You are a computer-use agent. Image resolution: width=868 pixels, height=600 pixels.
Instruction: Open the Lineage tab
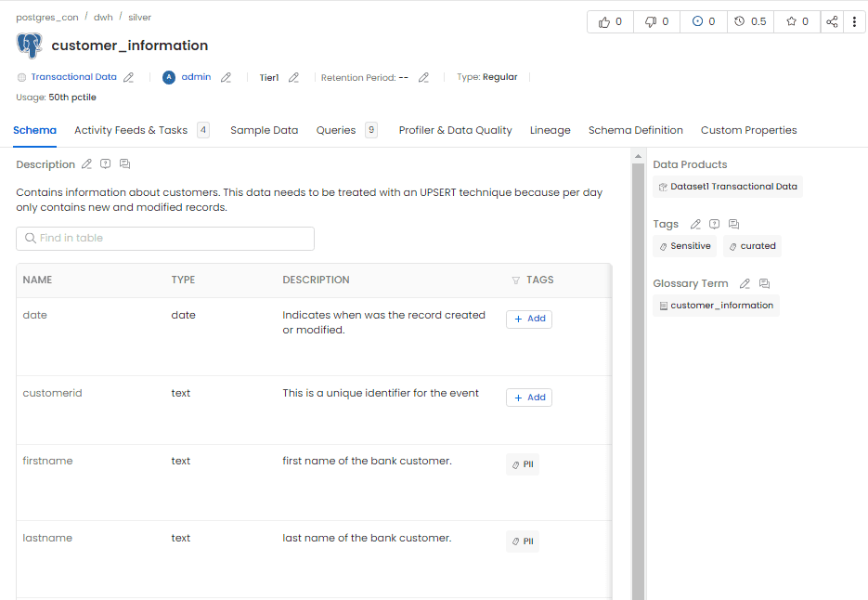pyautogui.click(x=550, y=130)
